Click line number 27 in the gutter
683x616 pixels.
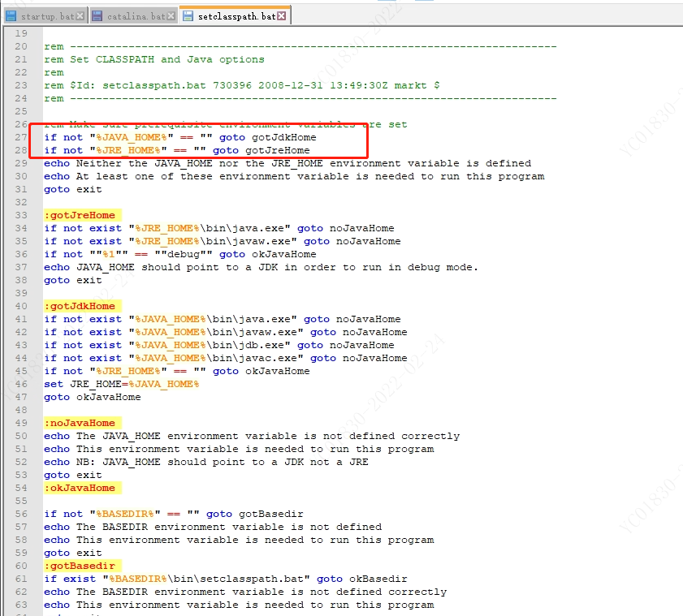coord(21,138)
